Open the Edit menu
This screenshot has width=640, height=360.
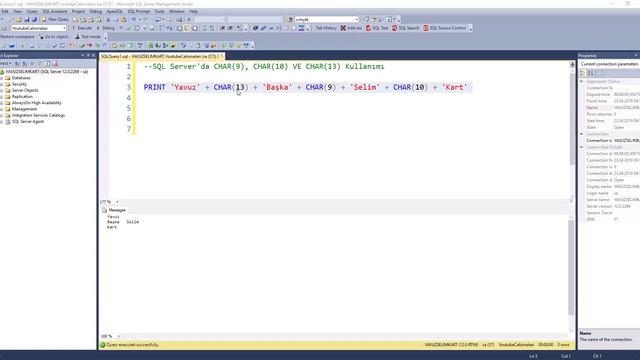coord(5,11)
